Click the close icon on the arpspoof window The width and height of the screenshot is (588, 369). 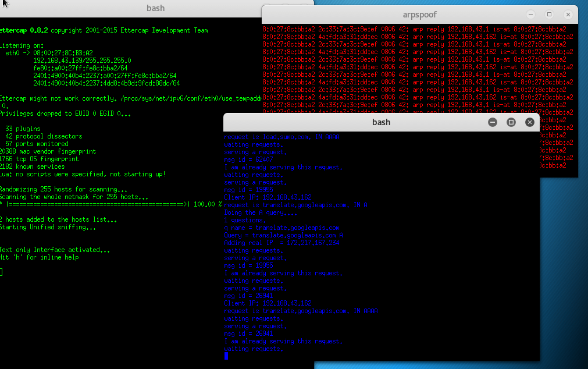click(x=568, y=14)
